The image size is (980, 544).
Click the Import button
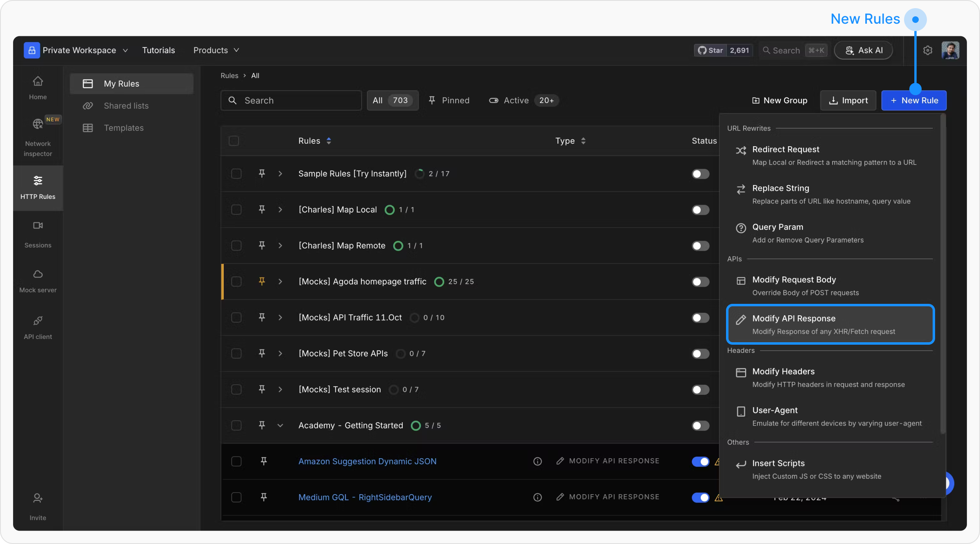(x=848, y=100)
